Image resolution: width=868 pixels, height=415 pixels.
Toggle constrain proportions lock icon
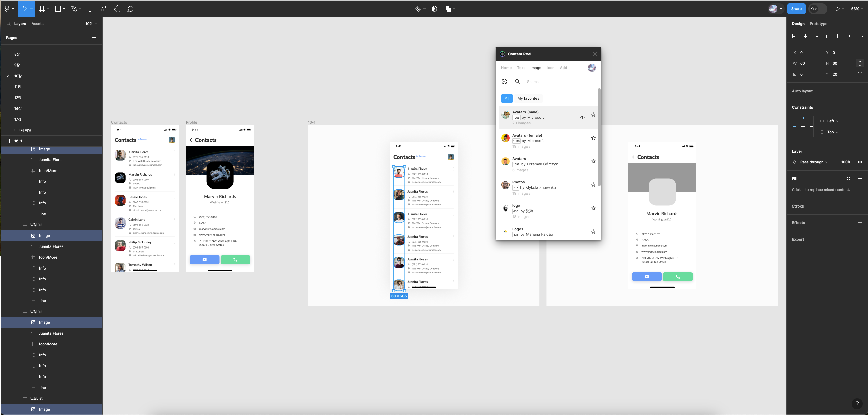coord(860,63)
